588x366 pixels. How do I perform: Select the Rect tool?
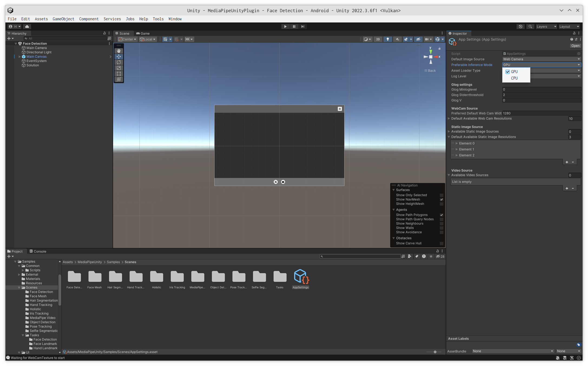[119, 74]
